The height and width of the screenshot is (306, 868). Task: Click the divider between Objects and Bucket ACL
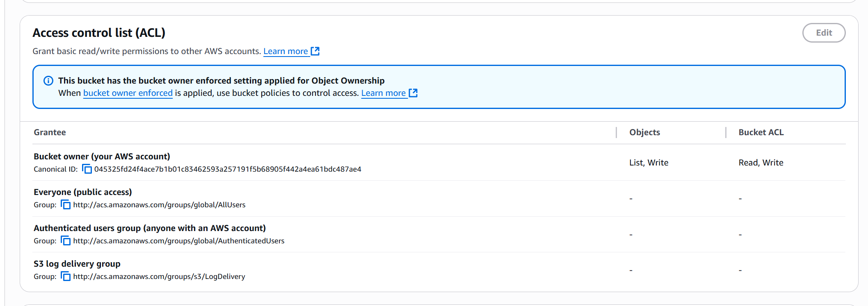tap(726, 132)
